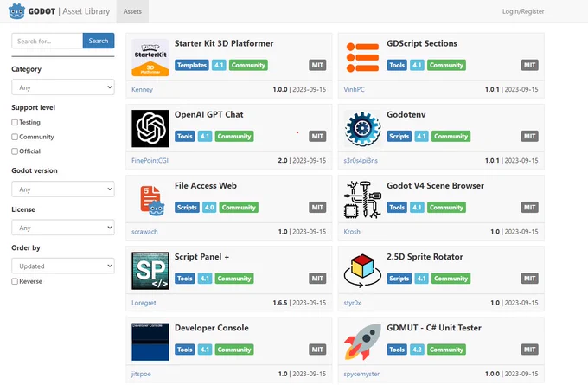Image resolution: width=588 pixels, height=385 pixels.
Task: Open the Category dropdown
Action: [x=63, y=87]
